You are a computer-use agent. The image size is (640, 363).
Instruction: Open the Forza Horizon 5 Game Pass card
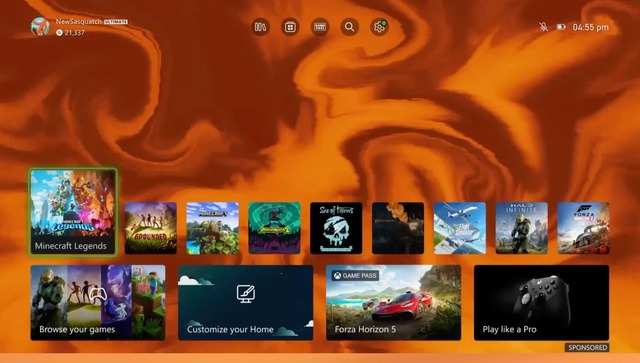click(x=393, y=303)
